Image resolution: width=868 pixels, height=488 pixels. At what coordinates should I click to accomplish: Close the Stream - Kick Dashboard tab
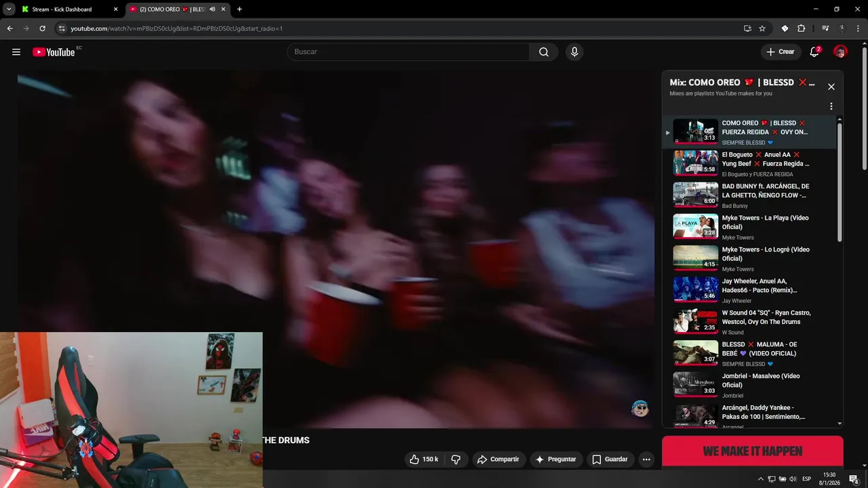[115, 9]
